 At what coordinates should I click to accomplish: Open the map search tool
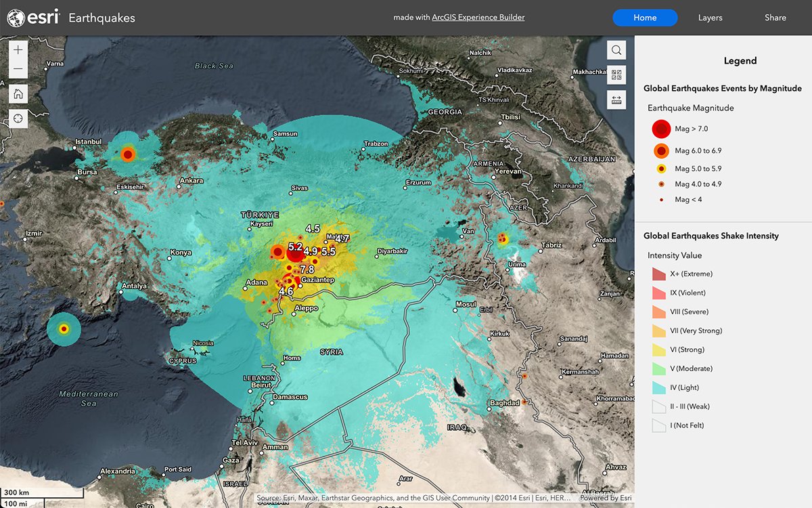(x=616, y=49)
